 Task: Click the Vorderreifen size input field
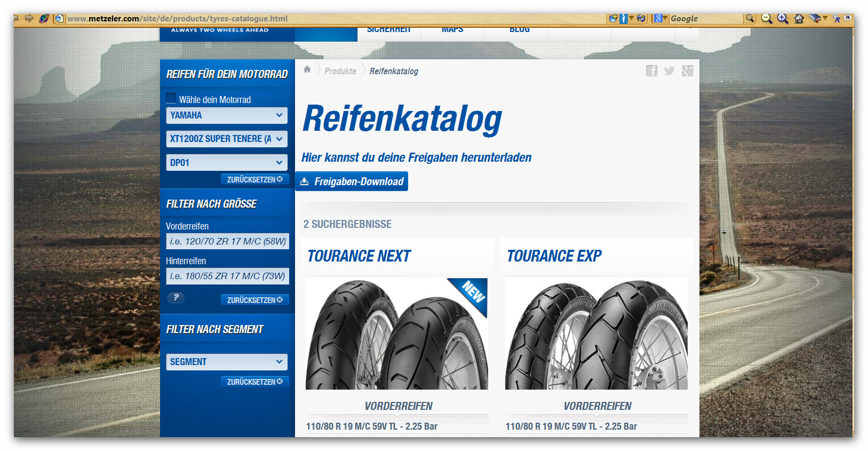click(x=227, y=241)
